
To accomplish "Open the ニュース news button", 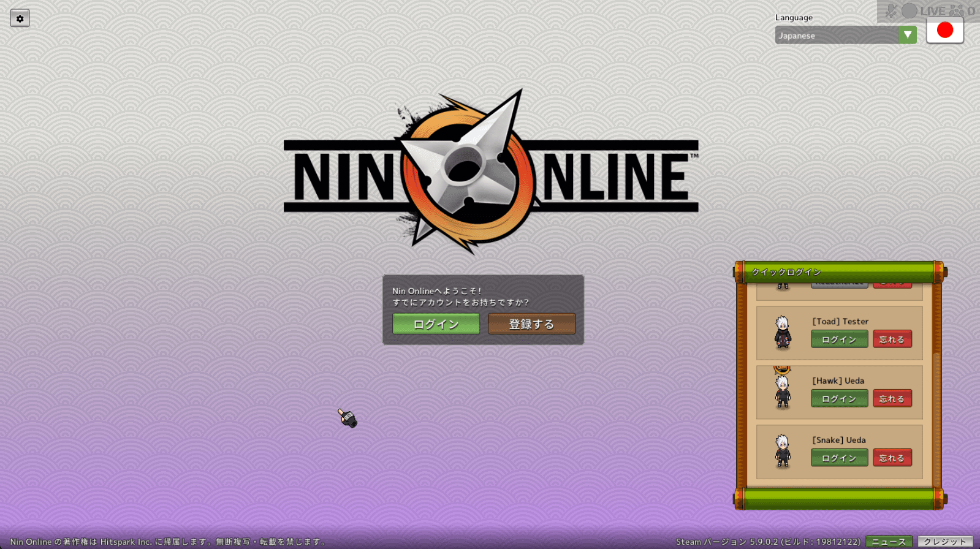I will 889,542.
